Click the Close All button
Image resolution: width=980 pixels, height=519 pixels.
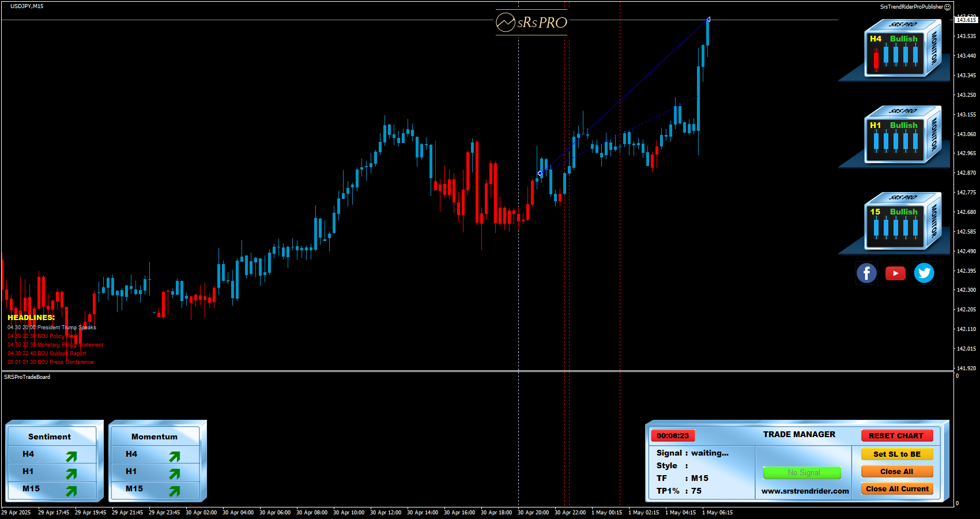896,472
